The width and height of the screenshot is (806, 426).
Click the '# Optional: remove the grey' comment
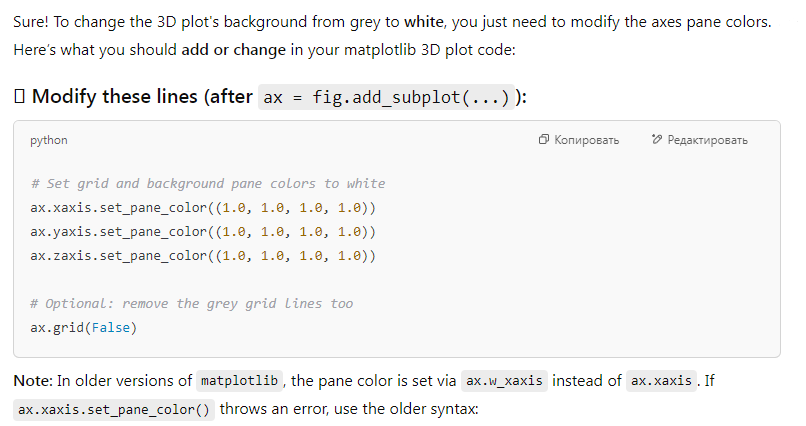[192, 303]
